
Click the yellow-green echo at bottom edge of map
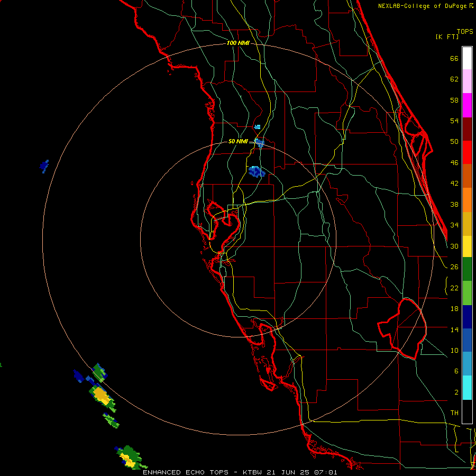(130, 457)
